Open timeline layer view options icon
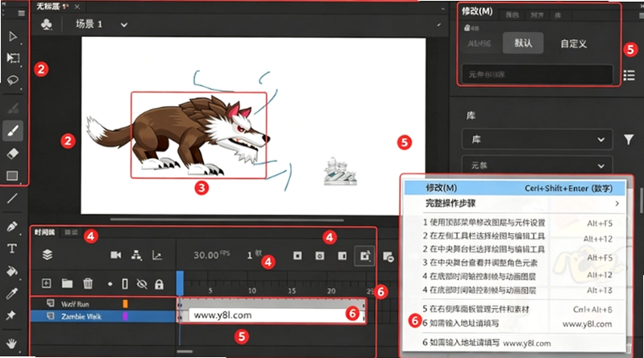Viewport: 644px width, 358px height. [48, 255]
